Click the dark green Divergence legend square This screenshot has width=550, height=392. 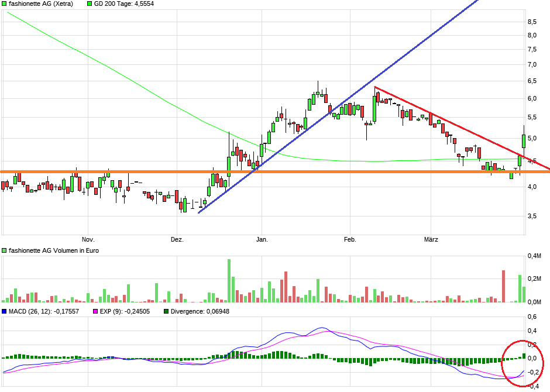(166, 311)
